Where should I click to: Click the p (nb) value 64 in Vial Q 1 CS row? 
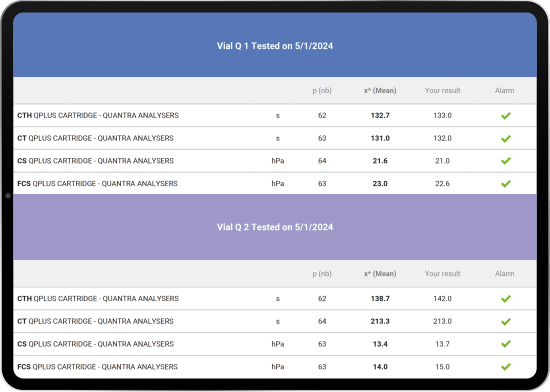322,161
